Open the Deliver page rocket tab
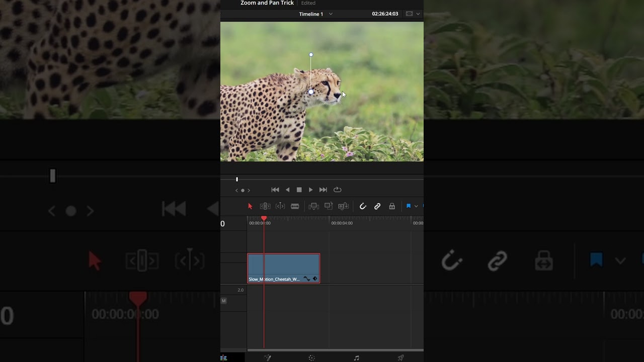Viewport: 644px width, 362px height. 400,358
